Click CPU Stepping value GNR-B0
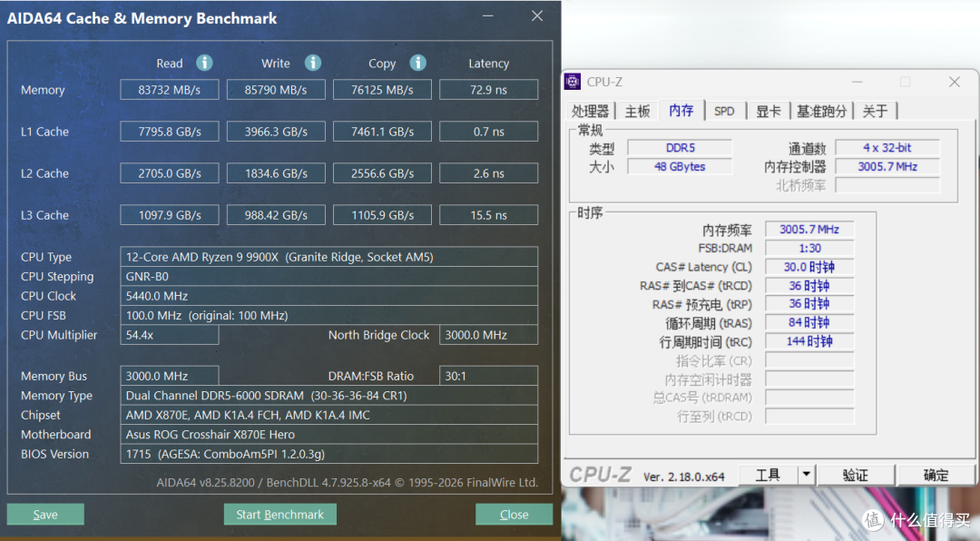The width and height of the screenshot is (980, 541). [x=328, y=276]
